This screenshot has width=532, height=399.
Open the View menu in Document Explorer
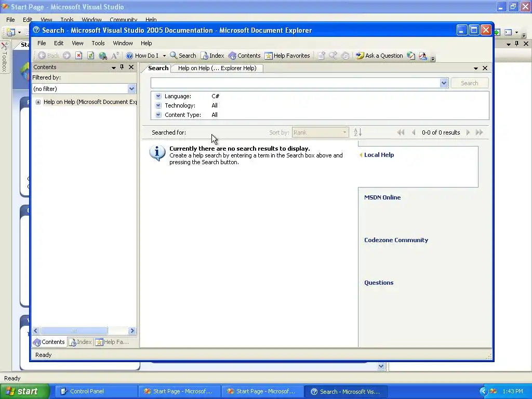click(x=77, y=43)
